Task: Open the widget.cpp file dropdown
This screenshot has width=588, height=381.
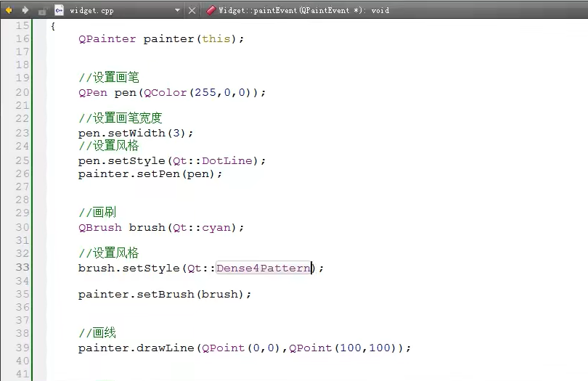Action: click(177, 10)
